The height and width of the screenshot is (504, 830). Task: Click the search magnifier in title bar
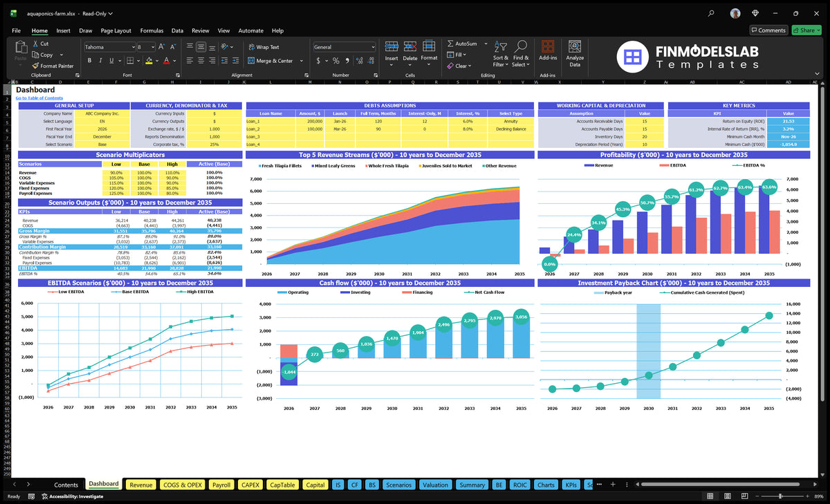click(712, 13)
